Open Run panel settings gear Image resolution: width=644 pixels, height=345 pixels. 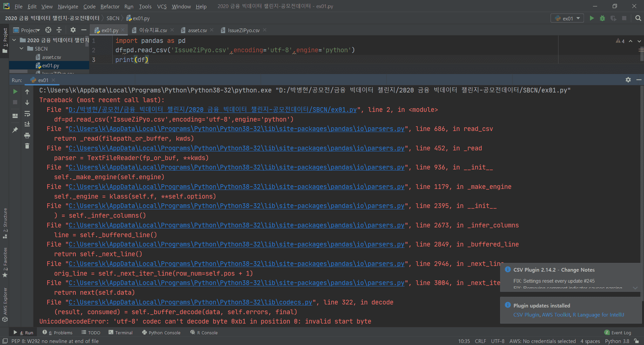(628, 80)
